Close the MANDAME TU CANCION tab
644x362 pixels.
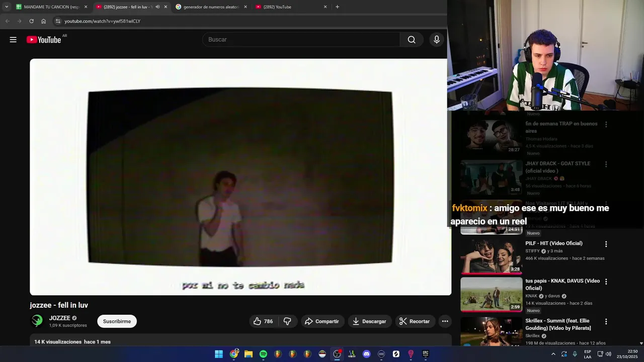click(86, 7)
